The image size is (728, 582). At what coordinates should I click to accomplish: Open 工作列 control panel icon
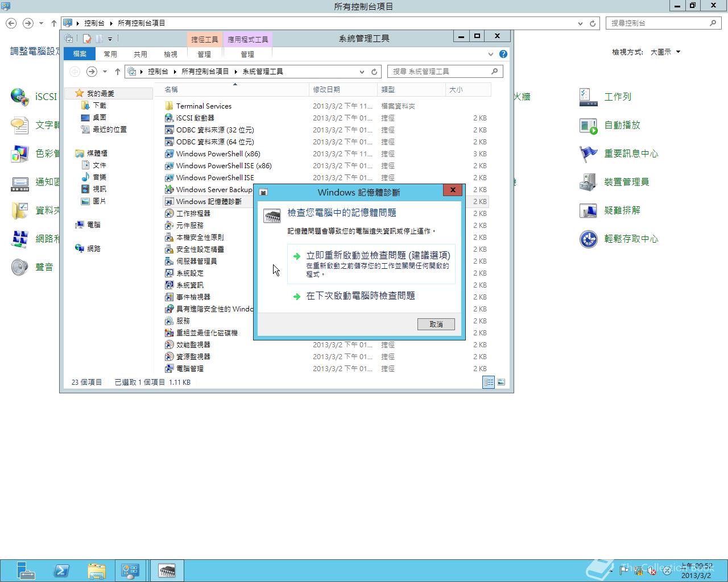(x=588, y=97)
